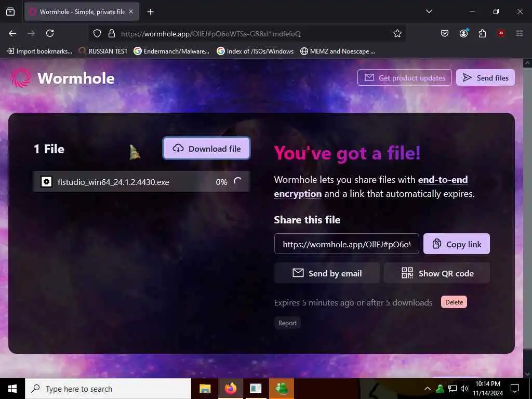Show hidden system tray icons

click(x=428, y=389)
